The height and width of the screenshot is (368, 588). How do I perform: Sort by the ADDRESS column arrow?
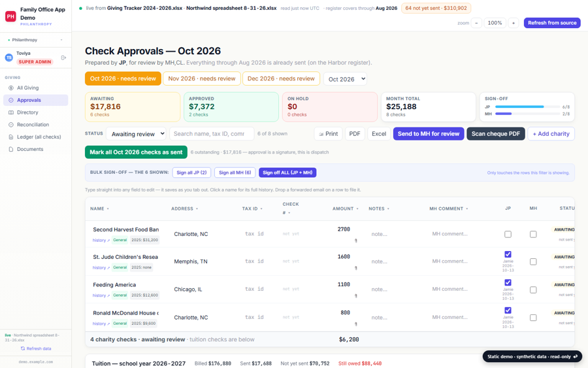click(197, 209)
